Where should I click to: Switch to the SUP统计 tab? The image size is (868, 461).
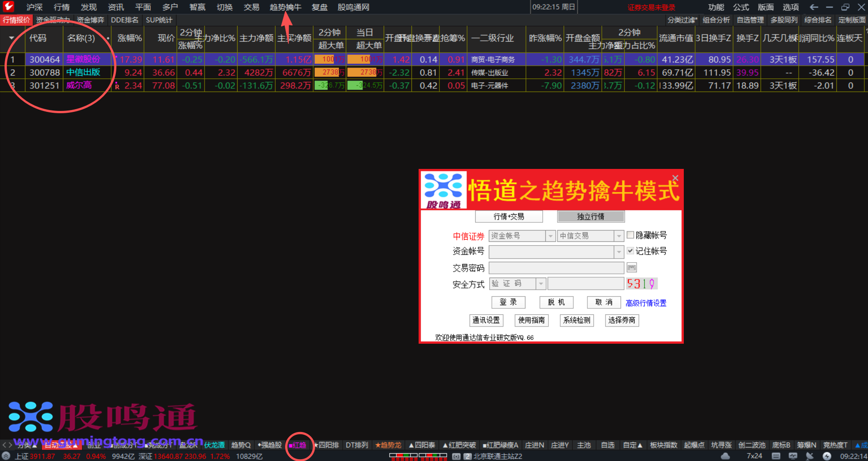click(x=159, y=20)
